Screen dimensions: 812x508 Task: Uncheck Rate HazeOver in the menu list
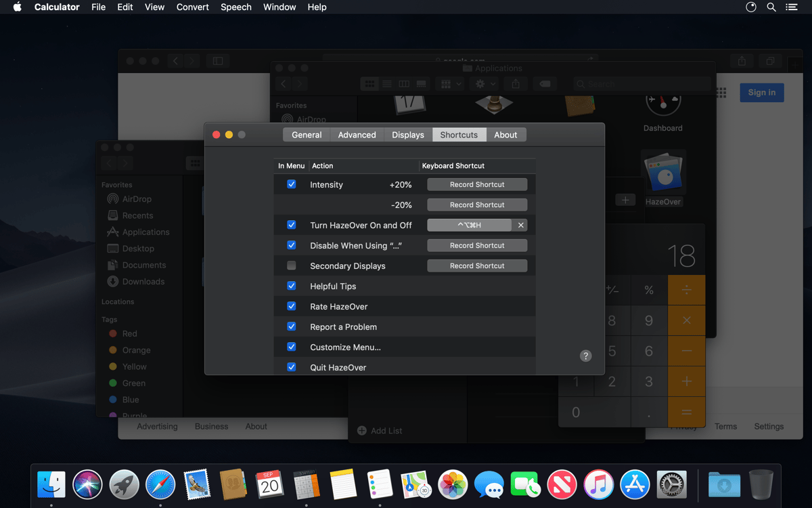pos(291,306)
